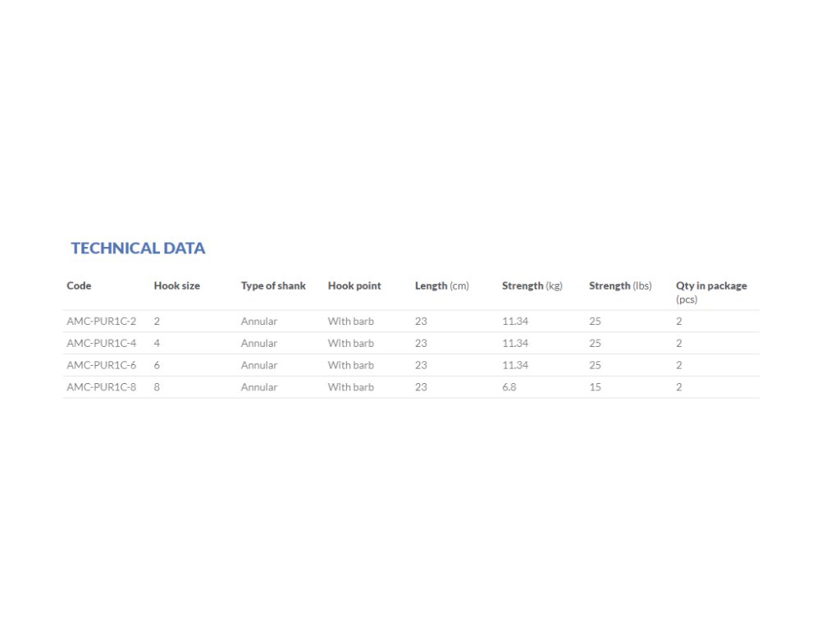Click the Code column header
Image resolution: width=840 pixels, height=630 pixels.
click(x=79, y=285)
